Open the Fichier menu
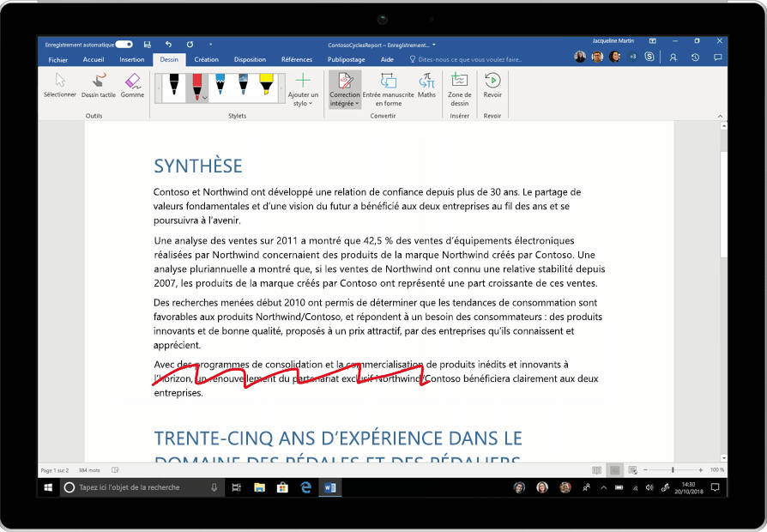 pos(57,59)
